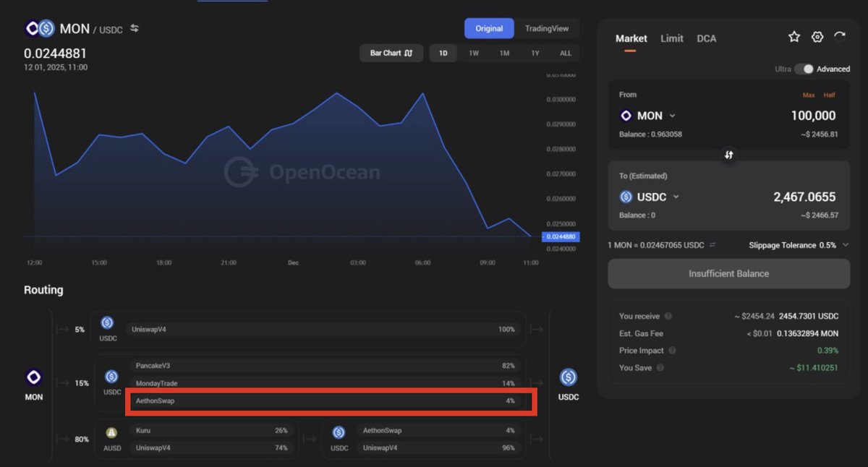This screenshot has width=868, height=467.
Task: Switch chart to TradingView view
Action: [547, 28]
